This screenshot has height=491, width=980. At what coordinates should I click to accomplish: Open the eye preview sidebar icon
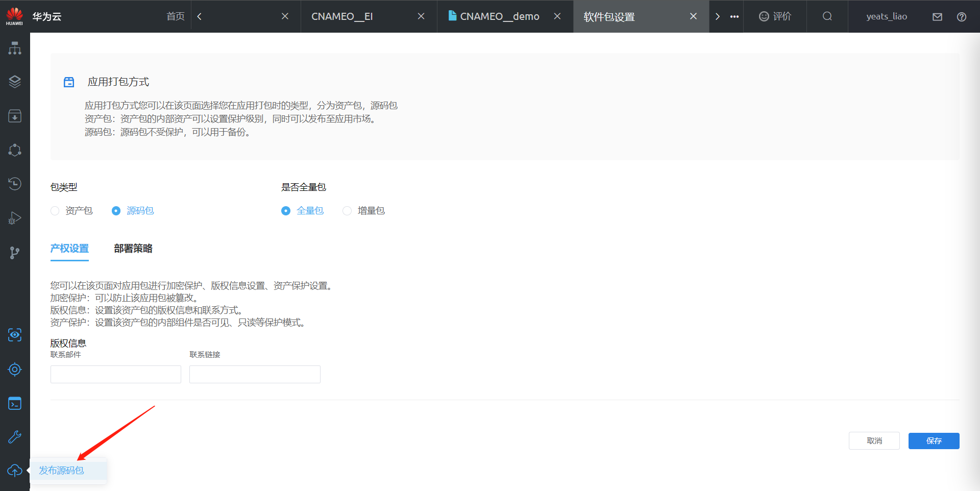(x=15, y=335)
